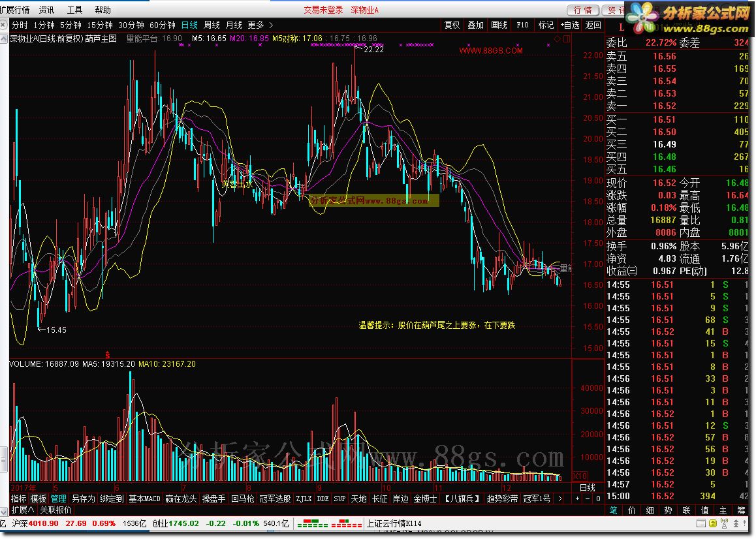Click the 交易未登录 trade login link
The height and width of the screenshot is (539, 756).
(x=323, y=10)
